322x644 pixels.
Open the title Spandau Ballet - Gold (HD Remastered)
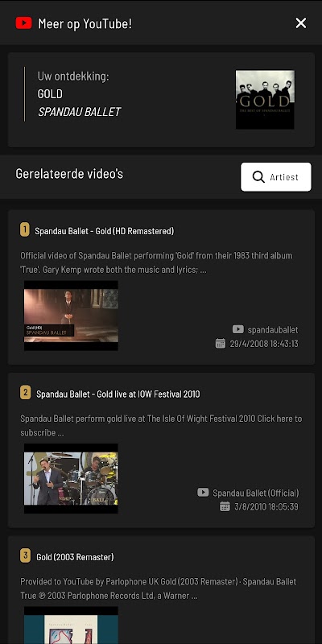[105, 231]
